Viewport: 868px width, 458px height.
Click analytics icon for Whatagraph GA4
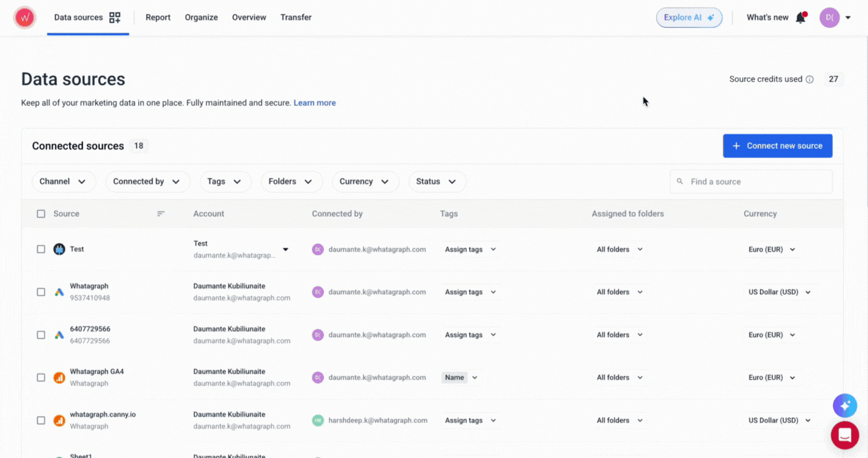(x=59, y=378)
